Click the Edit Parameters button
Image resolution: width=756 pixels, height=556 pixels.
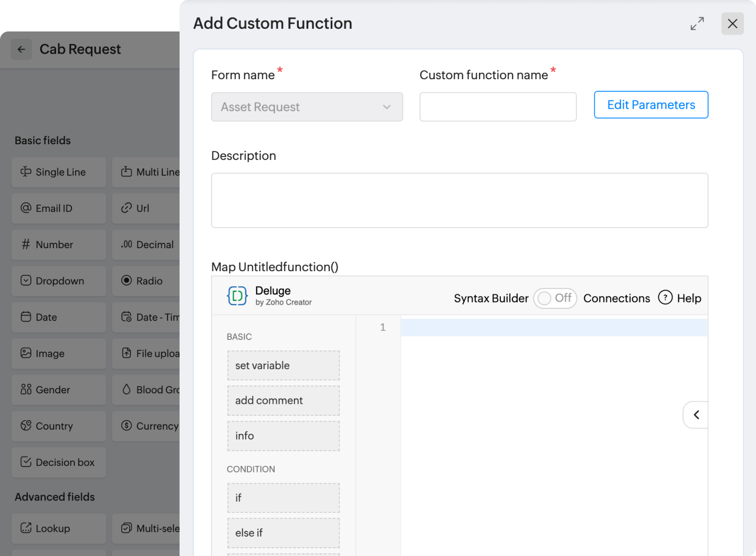(x=651, y=105)
